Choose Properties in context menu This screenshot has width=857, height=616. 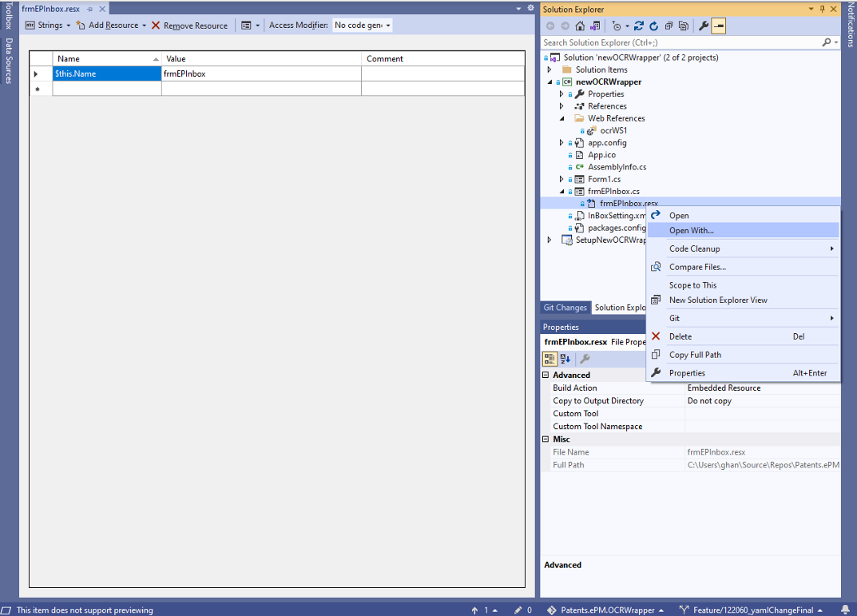coord(743,373)
